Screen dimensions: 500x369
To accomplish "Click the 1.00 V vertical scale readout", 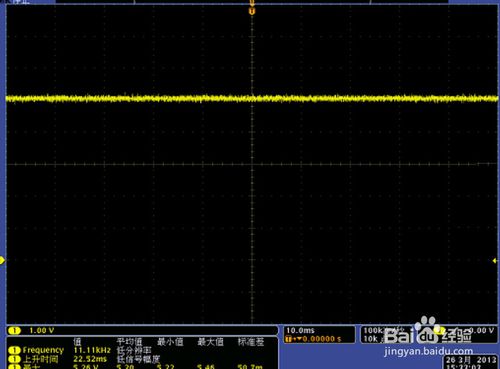I will (42, 330).
